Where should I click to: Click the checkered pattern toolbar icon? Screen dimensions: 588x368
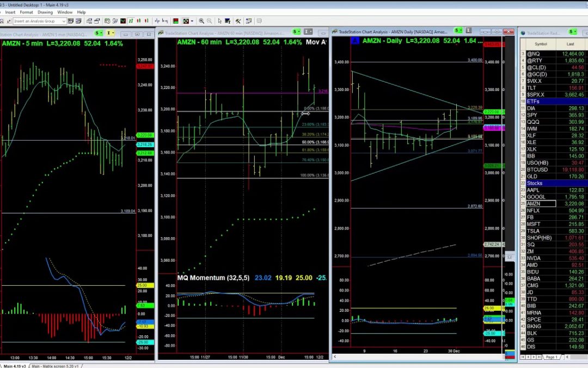186,21
